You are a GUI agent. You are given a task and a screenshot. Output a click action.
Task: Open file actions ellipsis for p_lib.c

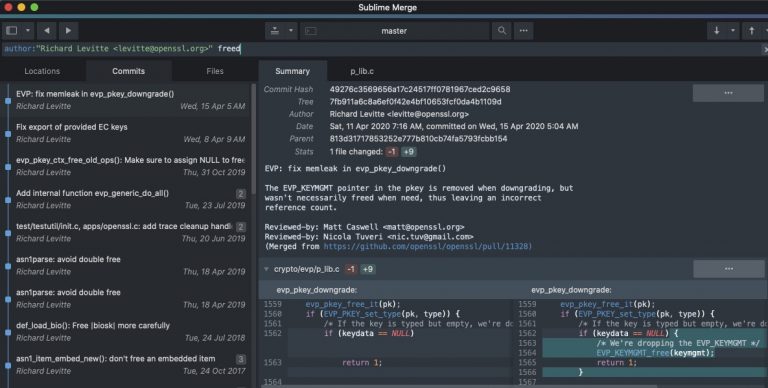pos(728,268)
